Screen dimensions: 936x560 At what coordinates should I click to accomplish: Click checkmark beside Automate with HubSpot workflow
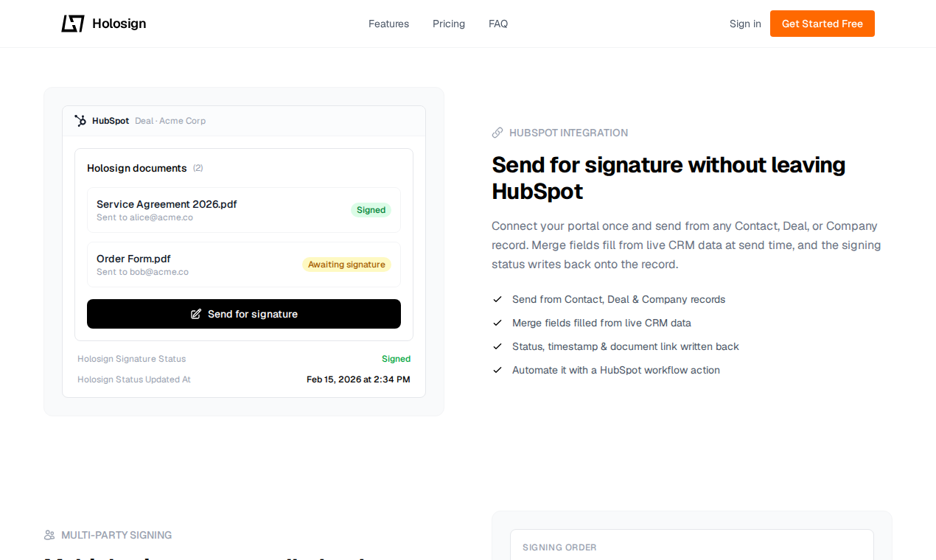pos(497,370)
